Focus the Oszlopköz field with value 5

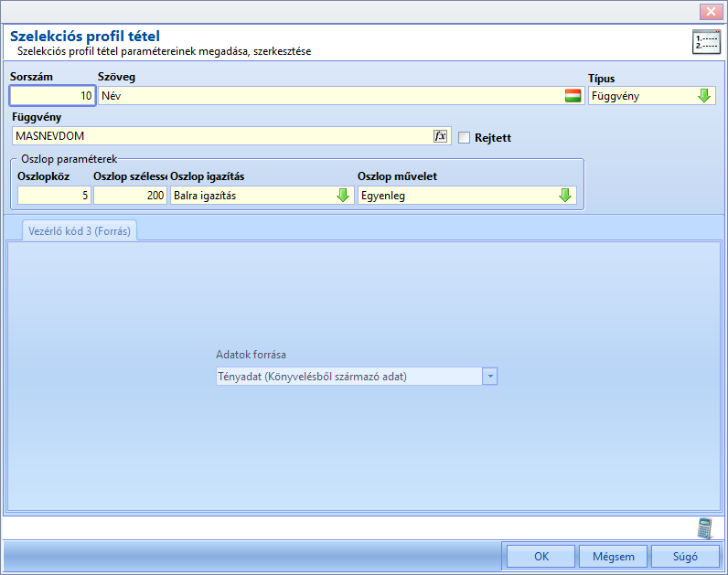click(54, 196)
